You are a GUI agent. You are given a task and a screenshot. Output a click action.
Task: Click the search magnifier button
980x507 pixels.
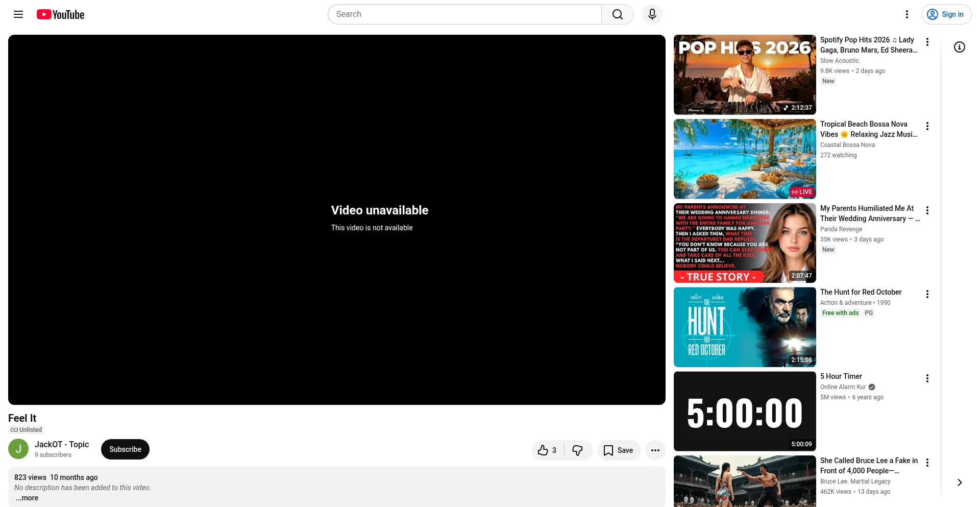618,14
